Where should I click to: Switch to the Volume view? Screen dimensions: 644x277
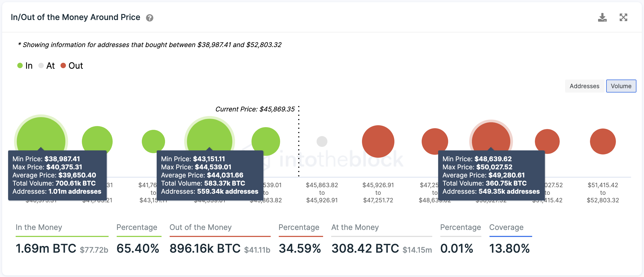[x=621, y=86]
